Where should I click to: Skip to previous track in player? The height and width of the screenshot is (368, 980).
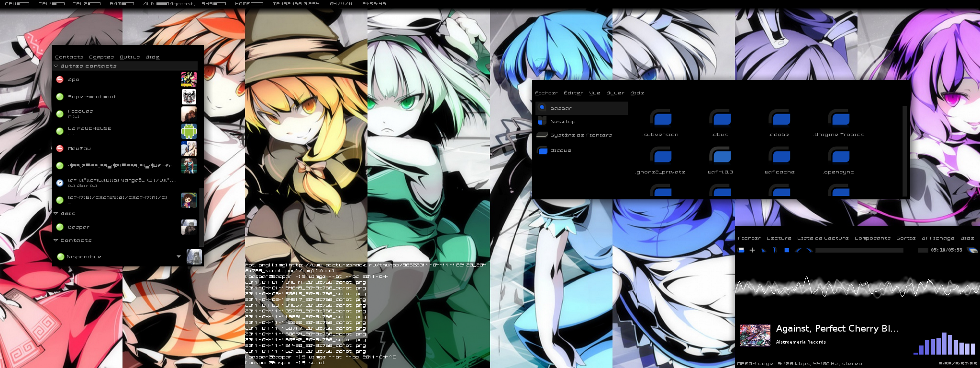click(798, 250)
